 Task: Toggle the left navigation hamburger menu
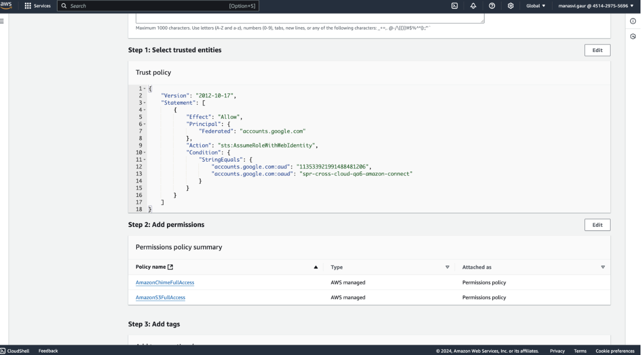(2, 21)
